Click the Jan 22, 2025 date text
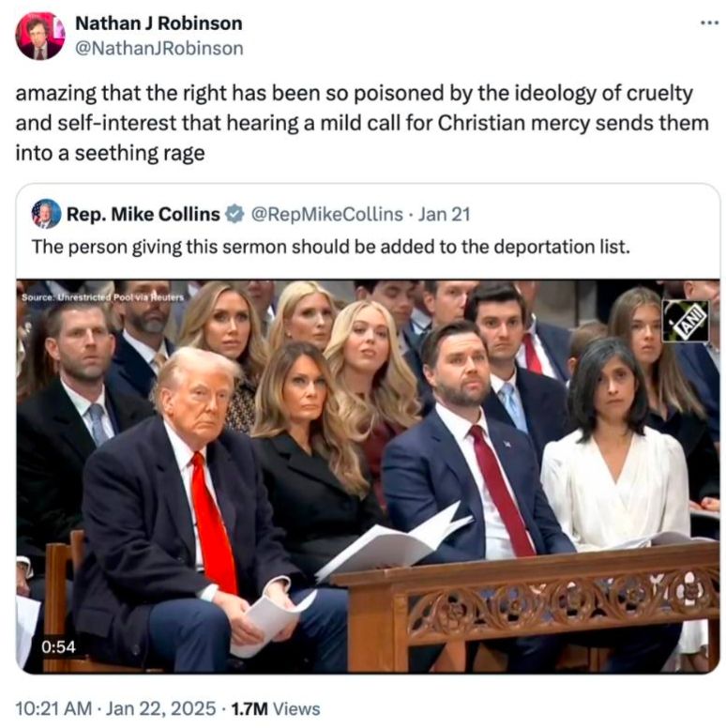This screenshot has width=726, height=728. pos(161,708)
